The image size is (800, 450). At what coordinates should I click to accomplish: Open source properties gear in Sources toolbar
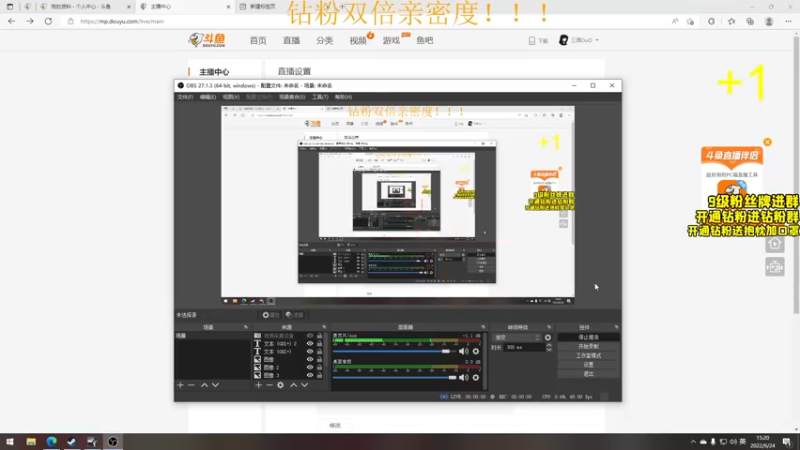(281, 385)
